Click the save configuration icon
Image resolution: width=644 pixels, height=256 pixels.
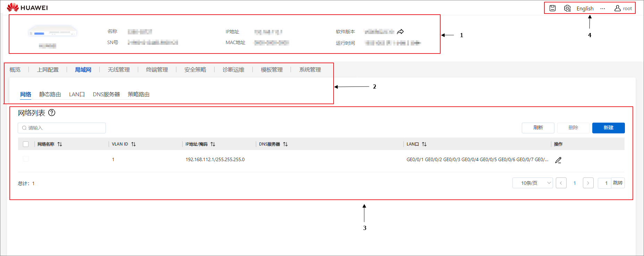[x=553, y=8]
